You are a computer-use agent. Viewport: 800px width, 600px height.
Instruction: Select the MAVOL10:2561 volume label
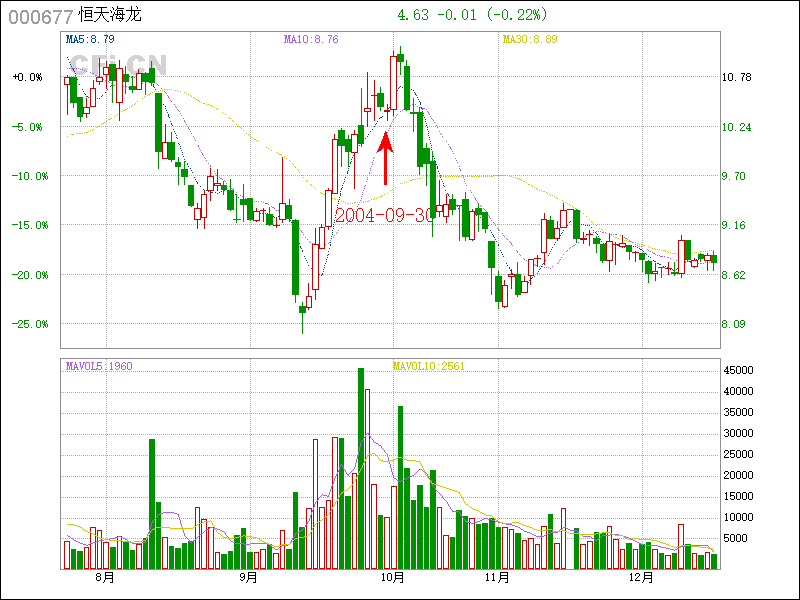tap(429, 366)
